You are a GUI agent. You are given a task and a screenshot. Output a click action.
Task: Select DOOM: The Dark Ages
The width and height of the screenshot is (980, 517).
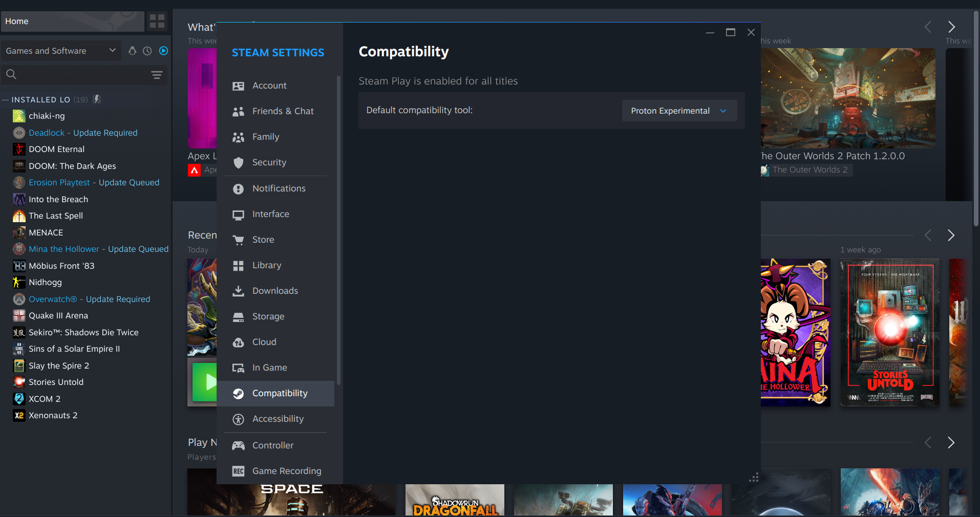point(72,166)
